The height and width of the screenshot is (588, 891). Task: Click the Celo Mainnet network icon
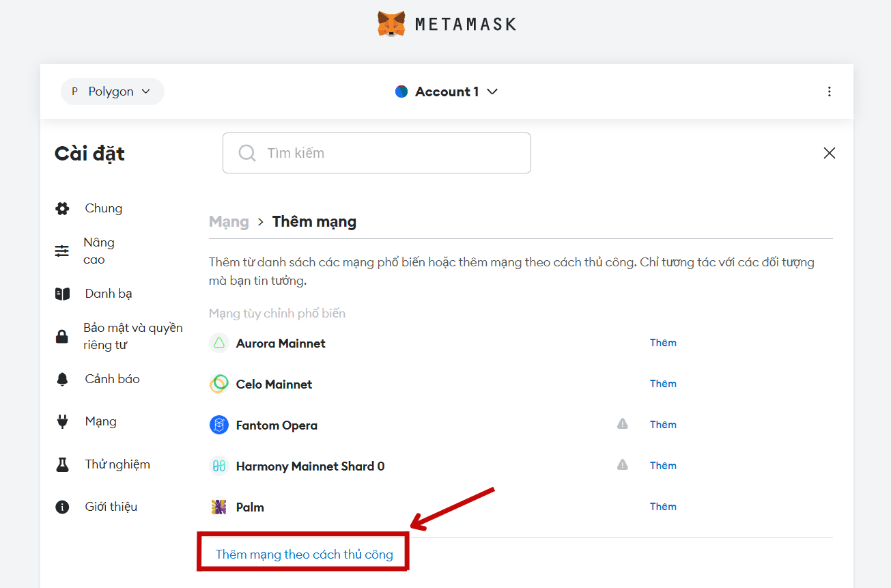pos(218,384)
